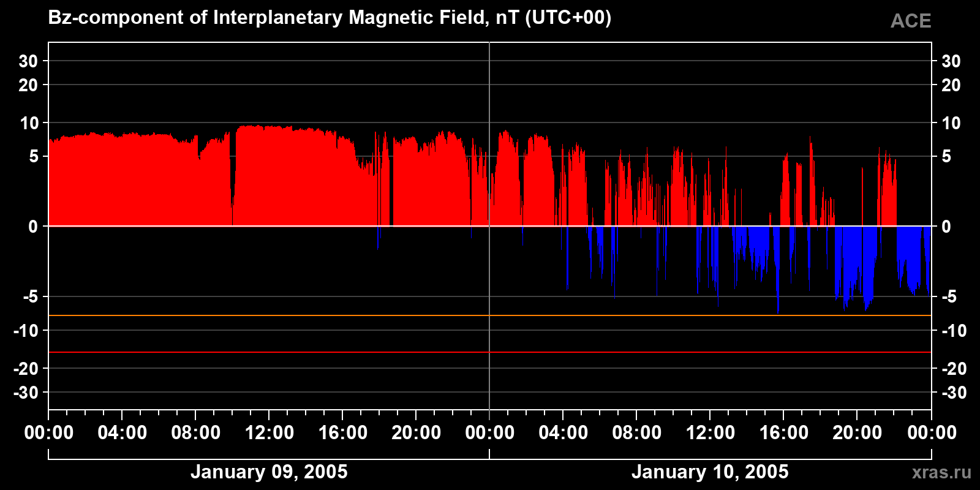This screenshot has width=980, height=490.
Task: Click the '00:00' label ending January 10
Action: coord(932,433)
